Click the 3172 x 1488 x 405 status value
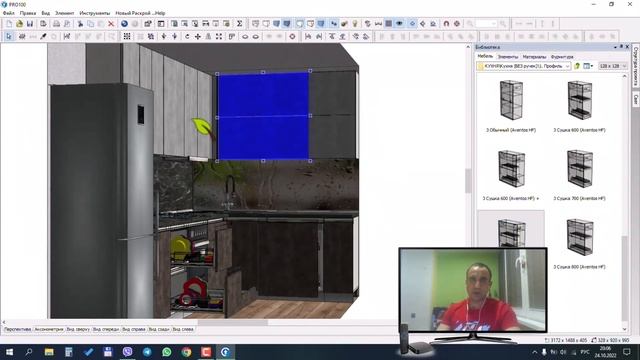 [x=568, y=340]
